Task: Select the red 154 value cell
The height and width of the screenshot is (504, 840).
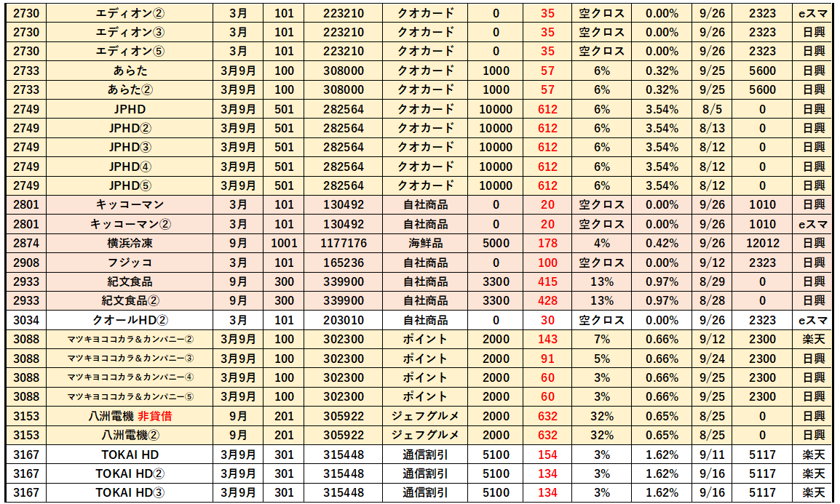Action: (547, 455)
